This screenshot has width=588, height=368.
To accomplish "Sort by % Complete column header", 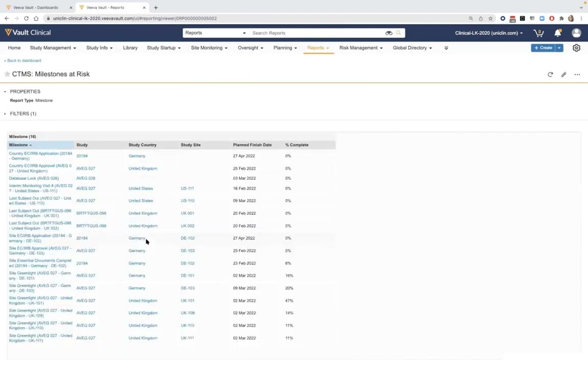I will 297,145.
